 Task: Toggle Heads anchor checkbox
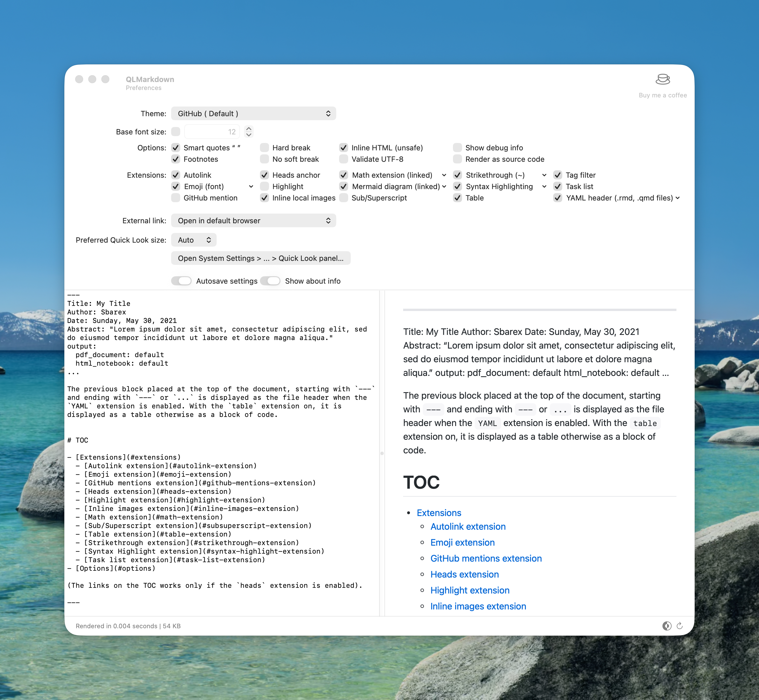[x=264, y=175]
